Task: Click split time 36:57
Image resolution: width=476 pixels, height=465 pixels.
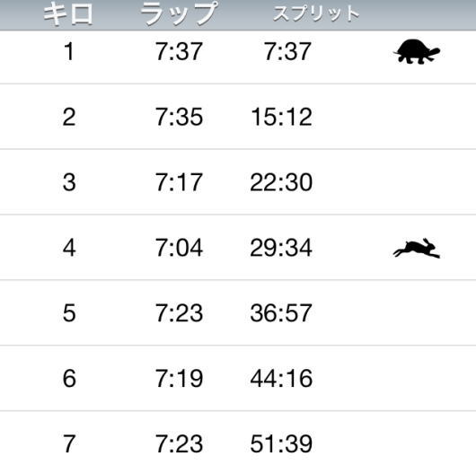Action: point(281,313)
